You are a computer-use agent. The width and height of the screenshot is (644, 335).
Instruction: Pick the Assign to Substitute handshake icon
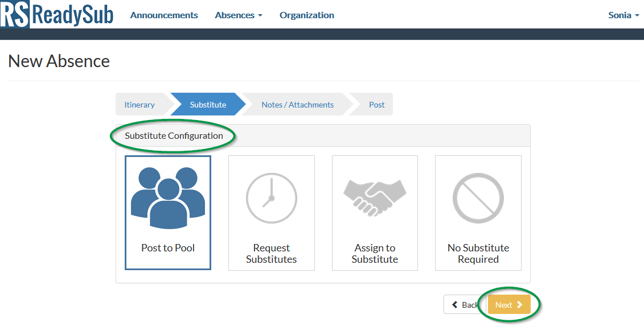pyautogui.click(x=375, y=197)
